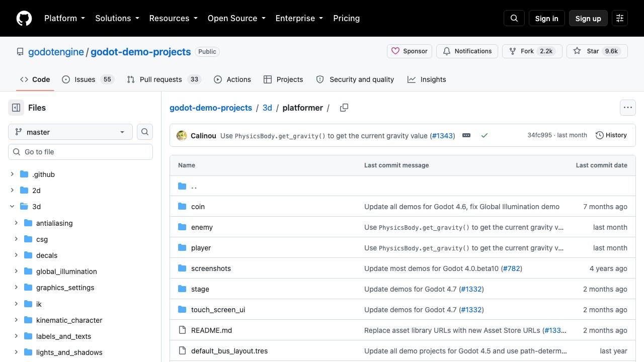
Task: Focus the Go to file input
Action: point(80,152)
